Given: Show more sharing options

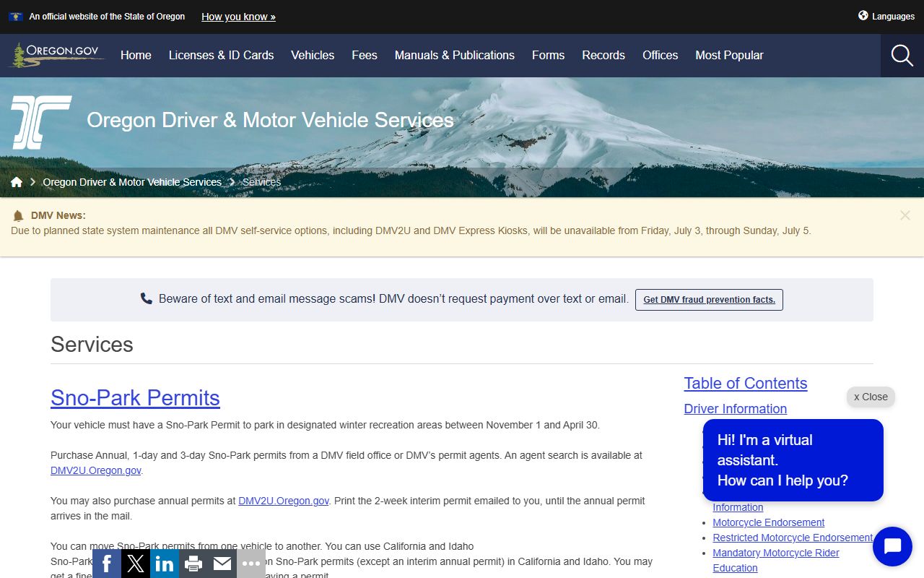Looking at the screenshot, I should [x=251, y=564].
